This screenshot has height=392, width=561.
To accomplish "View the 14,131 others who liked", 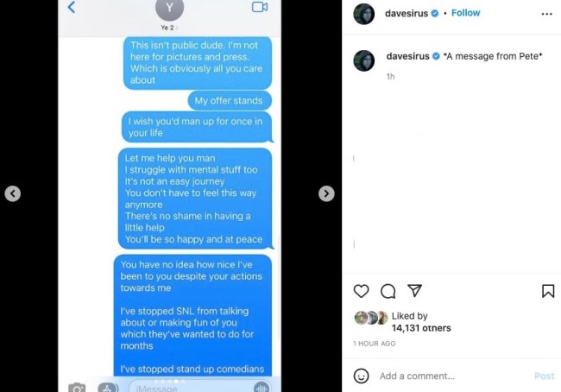I will (421, 328).
